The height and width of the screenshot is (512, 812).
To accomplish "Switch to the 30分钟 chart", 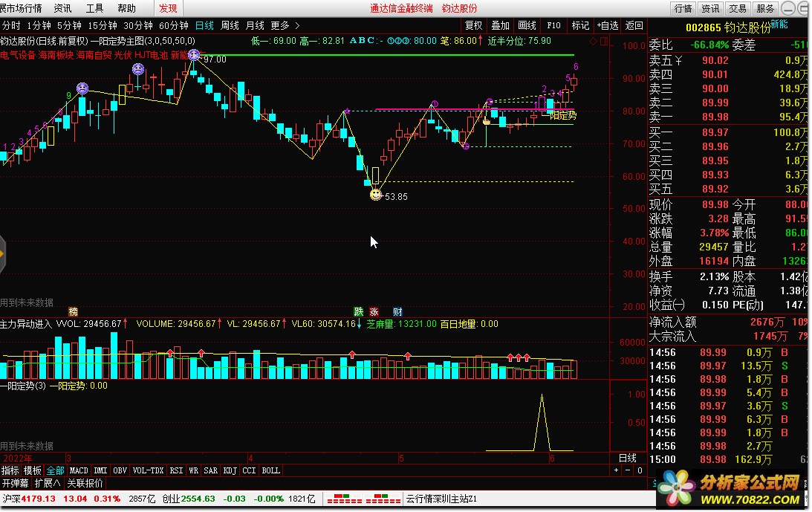I will point(137,25).
